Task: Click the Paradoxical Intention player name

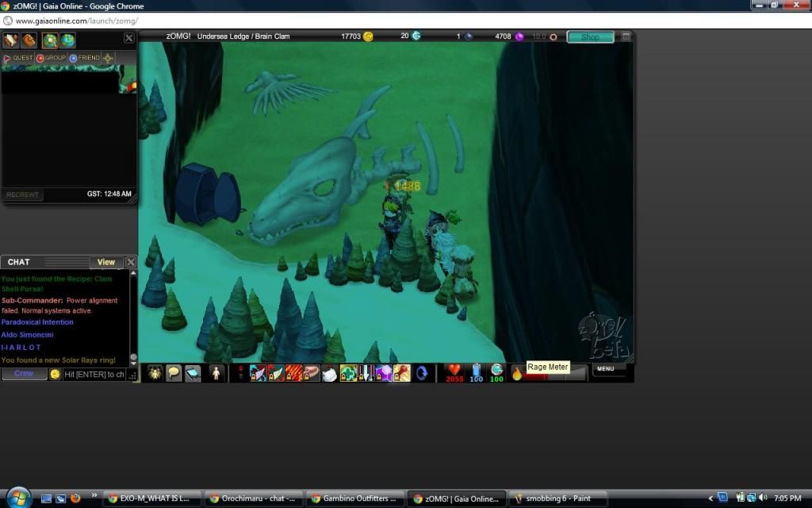Action: click(37, 322)
